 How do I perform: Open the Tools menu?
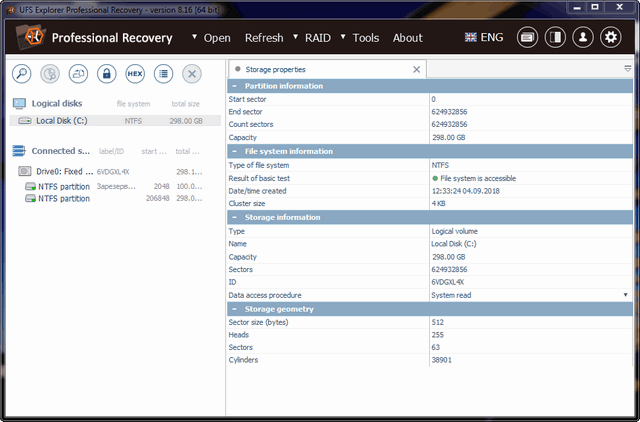pos(366,38)
